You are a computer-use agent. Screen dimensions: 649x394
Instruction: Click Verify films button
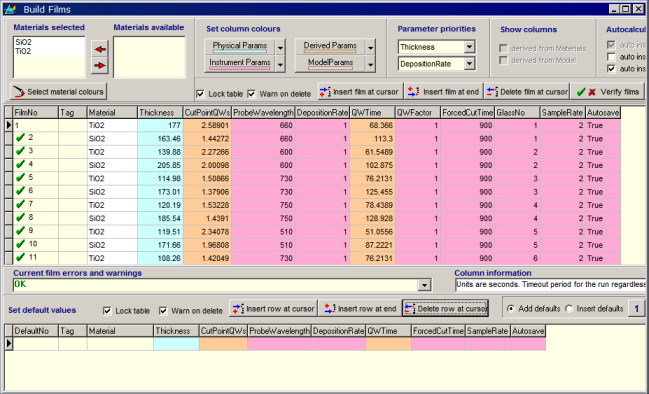point(608,91)
